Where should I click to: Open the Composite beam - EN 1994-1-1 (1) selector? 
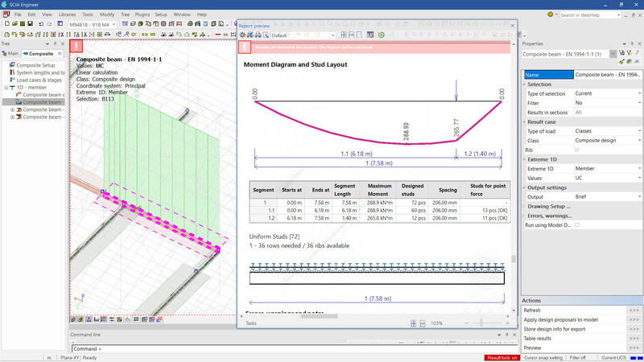point(613,54)
